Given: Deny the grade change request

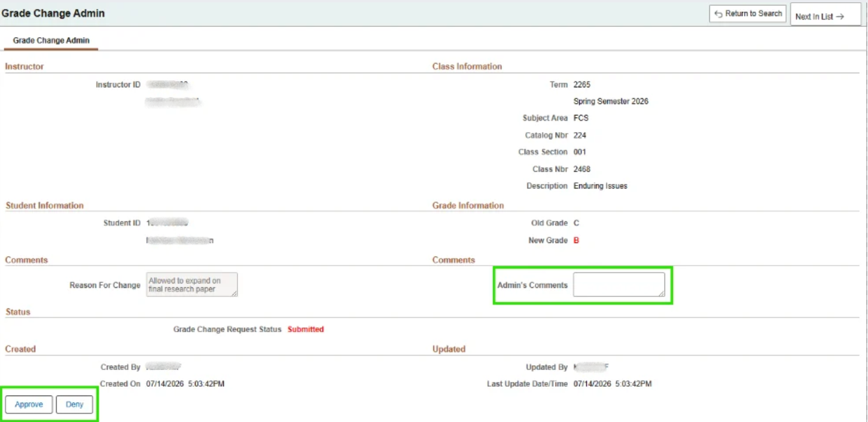Looking at the screenshot, I should tap(75, 405).
